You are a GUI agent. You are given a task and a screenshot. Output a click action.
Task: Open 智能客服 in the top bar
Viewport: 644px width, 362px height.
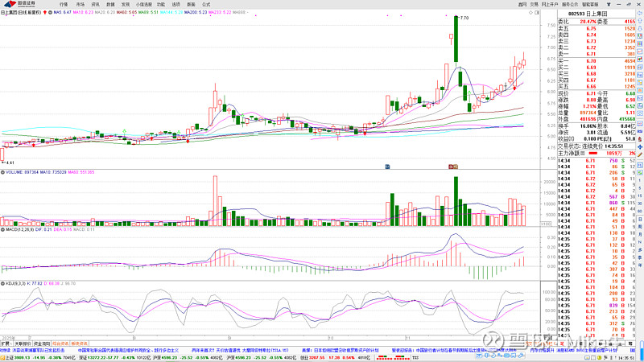point(590,4)
